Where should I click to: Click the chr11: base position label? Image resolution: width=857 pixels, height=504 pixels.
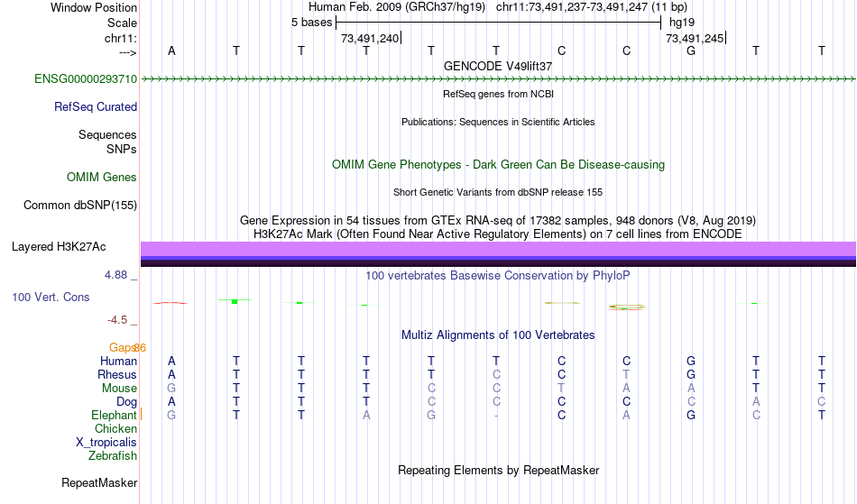point(121,39)
